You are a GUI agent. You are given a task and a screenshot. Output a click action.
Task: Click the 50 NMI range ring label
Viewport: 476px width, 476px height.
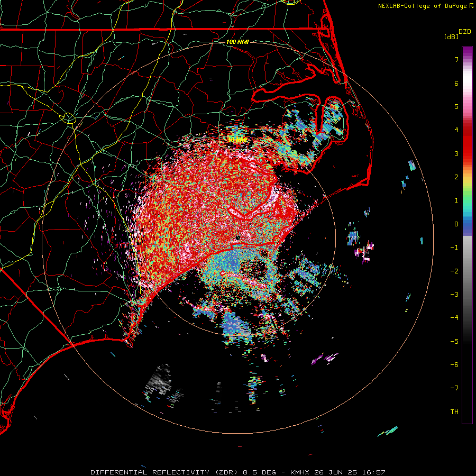coord(237,140)
